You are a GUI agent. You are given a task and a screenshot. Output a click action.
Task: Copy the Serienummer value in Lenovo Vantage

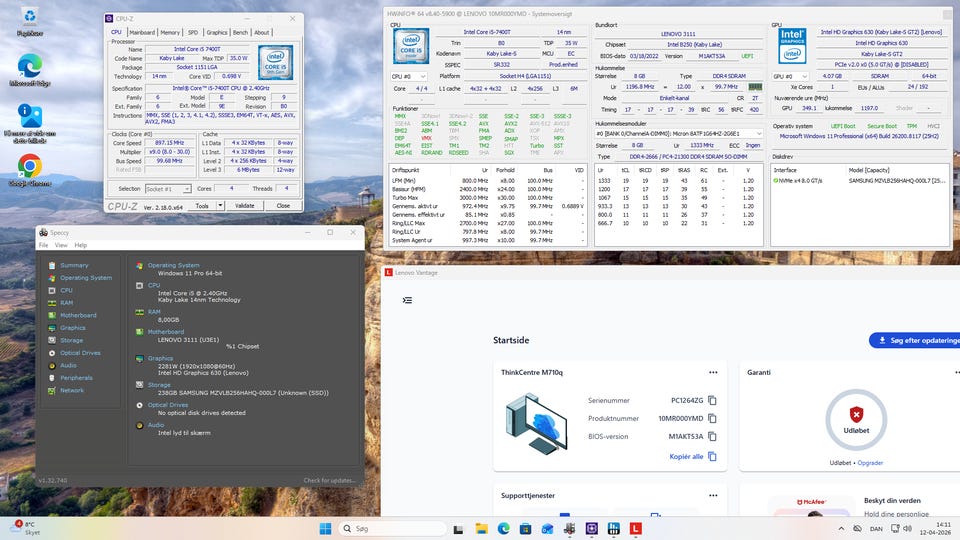(x=712, y=401)
